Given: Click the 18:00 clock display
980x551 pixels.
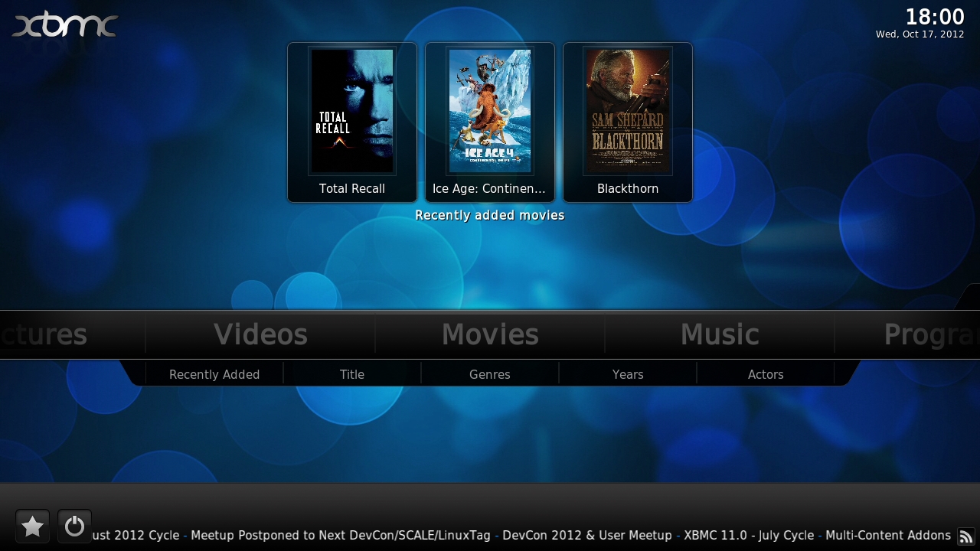Looking at the screenshot, I should pyautogui.click(x=935, y=17).
